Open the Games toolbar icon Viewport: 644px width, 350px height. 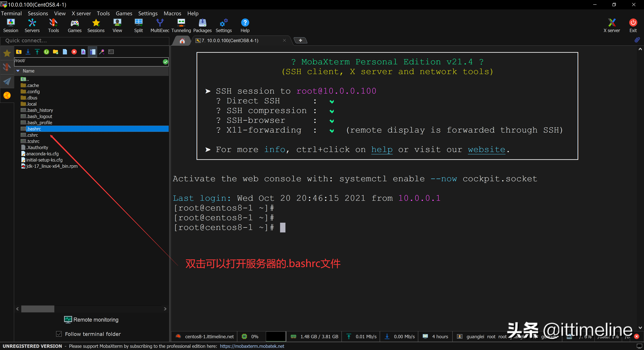74,26
